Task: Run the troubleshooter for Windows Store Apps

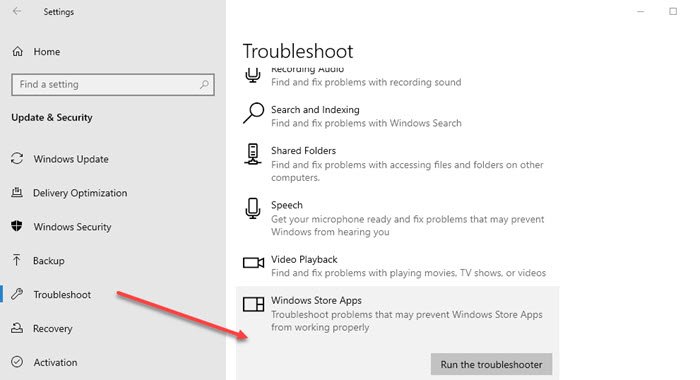Action: point(491,364)
